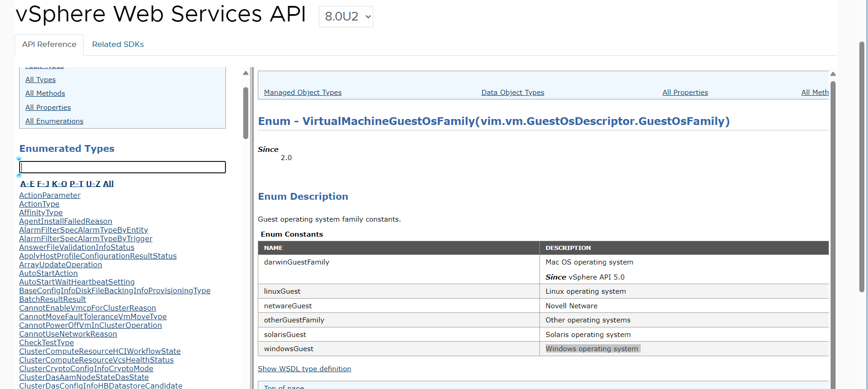Filter enumerations by the K-O range
The width and height of the screenshot is (868, 389).
pyautogui.click(x=59, y=184)
